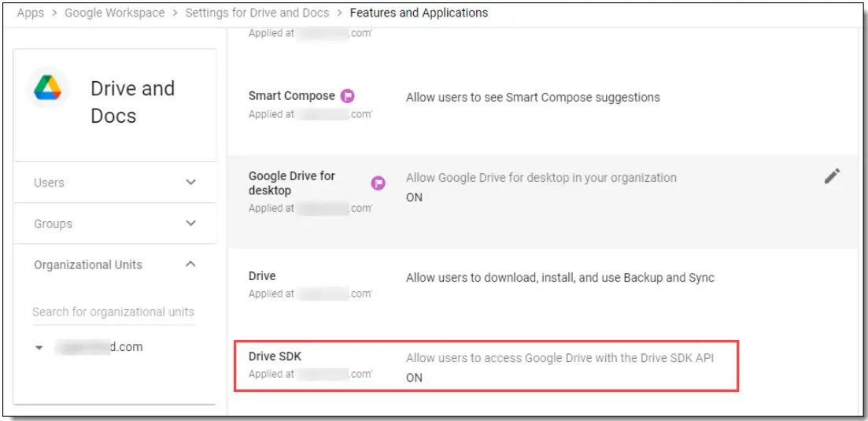Click the Search for organizational units field
This screenshot has height=421, width=868.
coord(113,312)
